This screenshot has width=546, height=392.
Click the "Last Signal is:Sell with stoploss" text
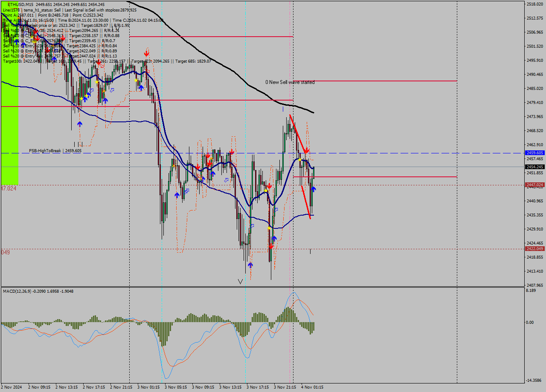(x=92, y=10)
